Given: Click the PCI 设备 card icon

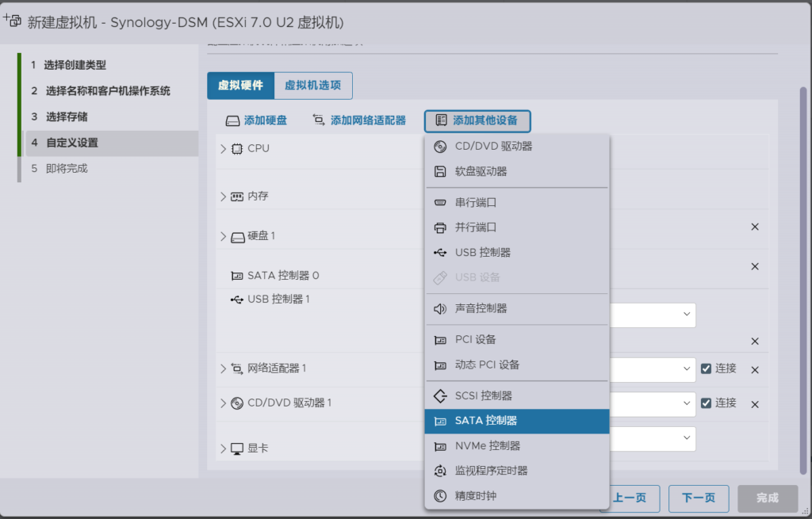Looking at the screenshot, I should coord(439,340).
